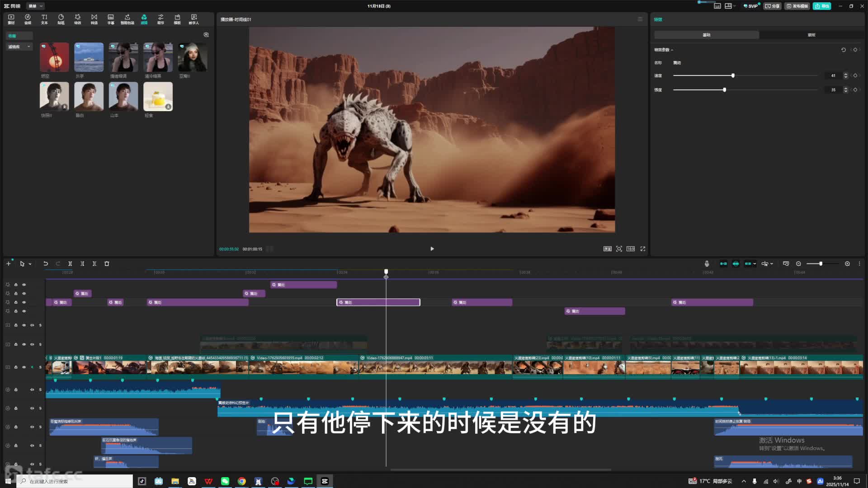Click the 速度 (speed) slider handle
The image size is (868, 488).
point(733,75)
